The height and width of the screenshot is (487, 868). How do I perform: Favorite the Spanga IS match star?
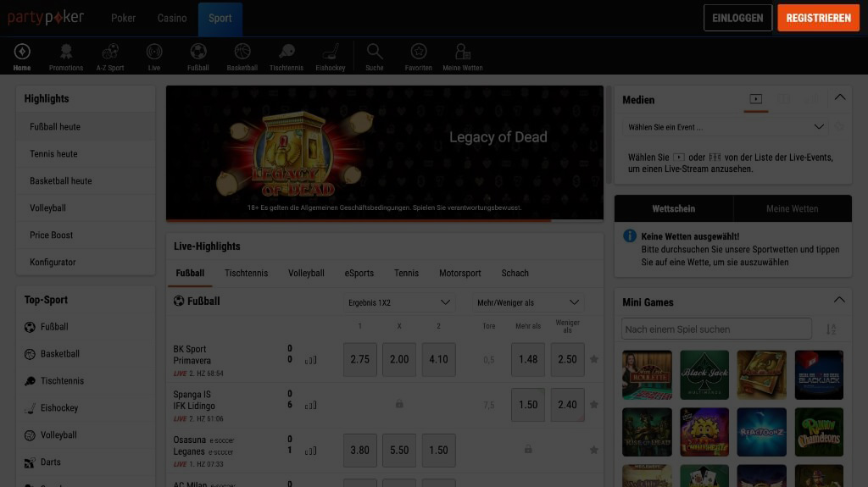(594, 405)
